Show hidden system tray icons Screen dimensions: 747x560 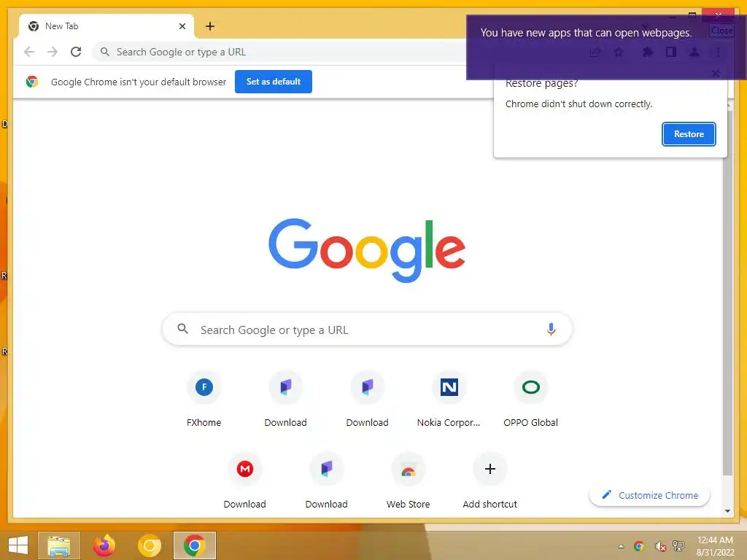tap(621, 546)
